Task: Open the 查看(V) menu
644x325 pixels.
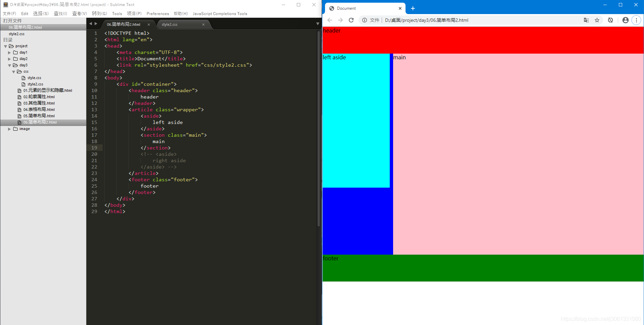Action: pos(79,14)
